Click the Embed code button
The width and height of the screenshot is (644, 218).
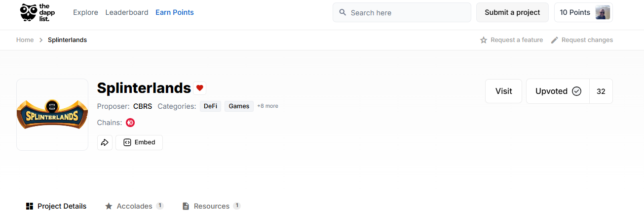coord(139,142)
